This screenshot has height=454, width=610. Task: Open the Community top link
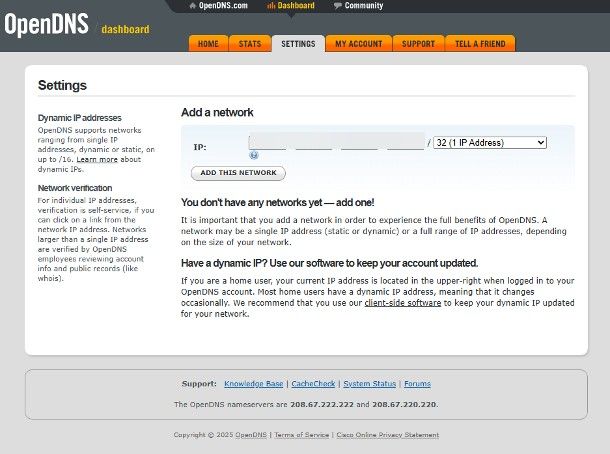tap(364, 5)
